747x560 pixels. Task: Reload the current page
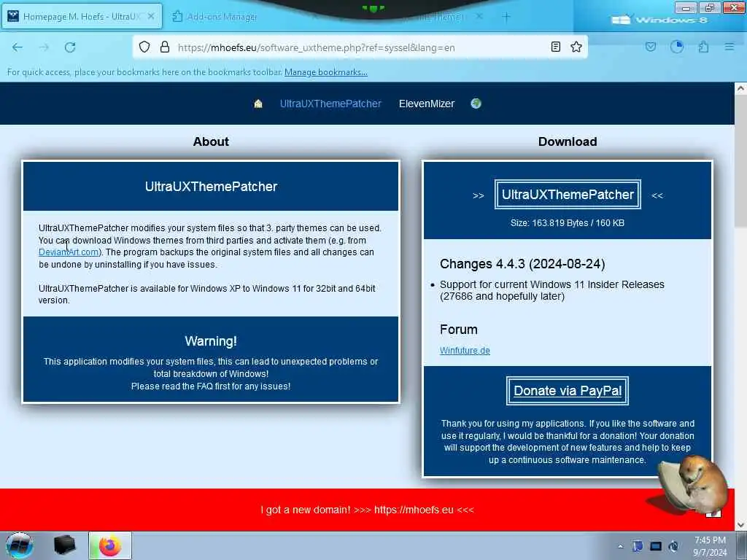point(70,47)
